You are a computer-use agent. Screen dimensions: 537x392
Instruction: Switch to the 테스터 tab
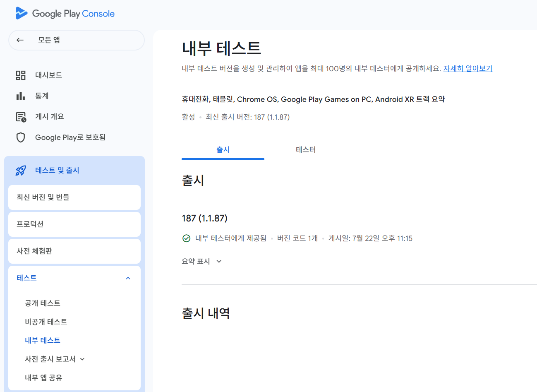click(306, 150)
